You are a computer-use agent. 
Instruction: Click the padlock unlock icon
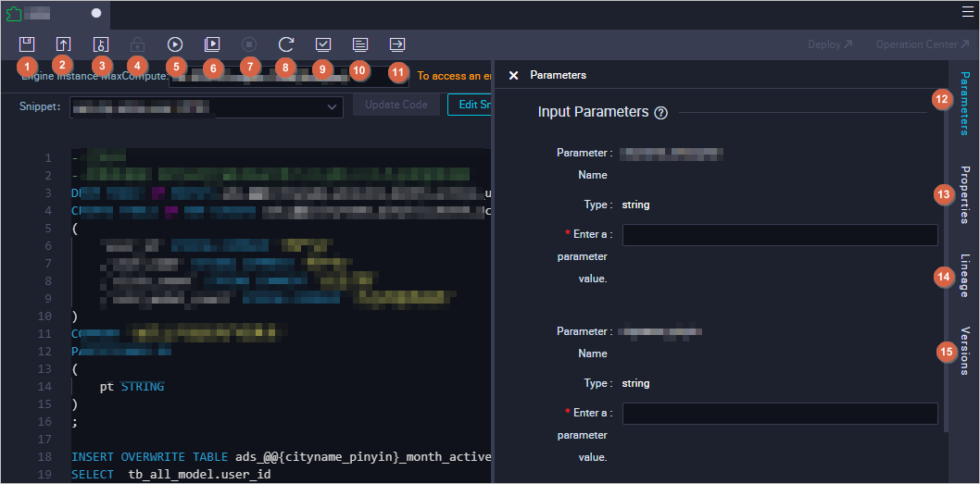(137, 44)
